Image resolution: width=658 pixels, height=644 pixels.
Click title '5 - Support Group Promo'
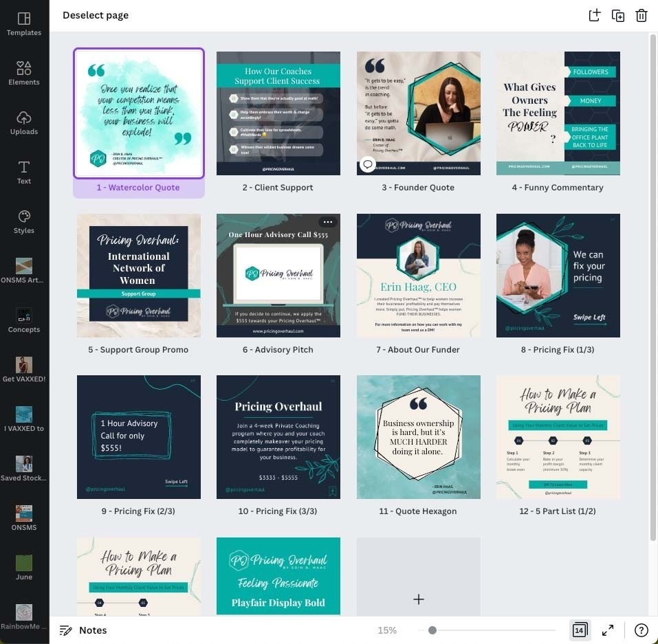(138, 349)
